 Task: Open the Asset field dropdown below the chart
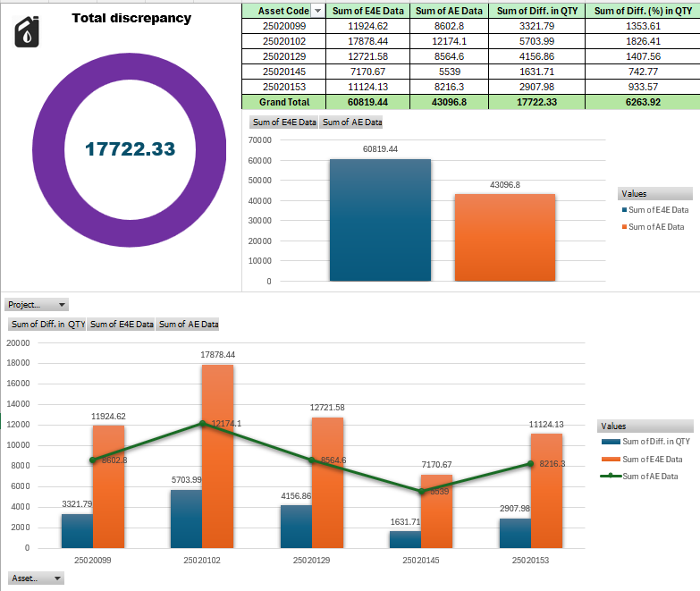[x=36, y=578]
